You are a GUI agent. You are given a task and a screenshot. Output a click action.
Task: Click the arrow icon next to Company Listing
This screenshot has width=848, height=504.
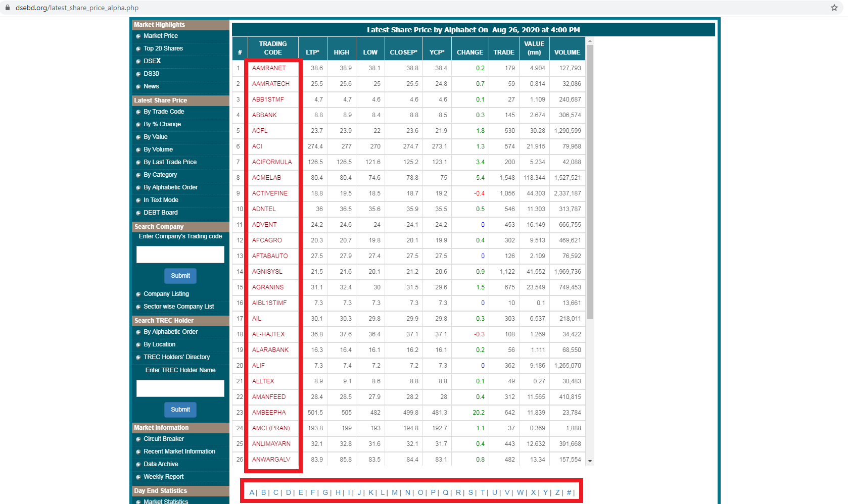point(138,293)
